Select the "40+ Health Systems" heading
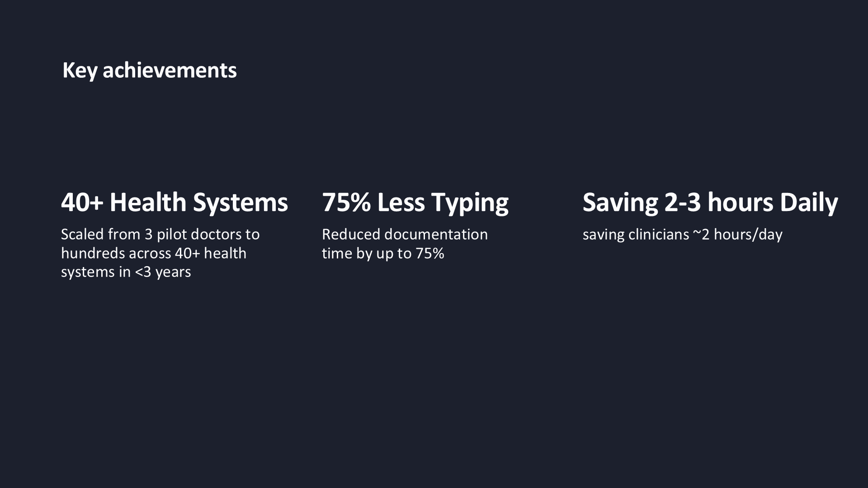The width and height of the screenshot is (868, 488). [175, 202]
